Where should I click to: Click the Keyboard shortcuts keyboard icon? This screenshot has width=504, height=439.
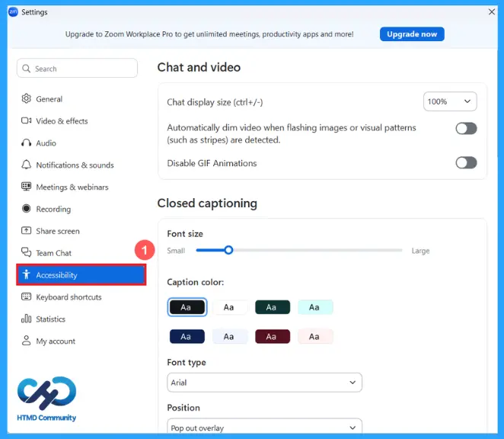(x=27, y=296)
